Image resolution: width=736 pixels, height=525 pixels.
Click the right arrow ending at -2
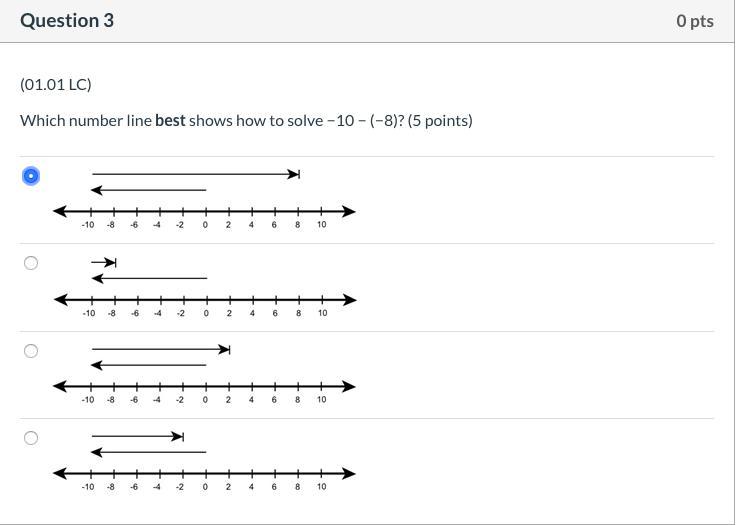138,437
